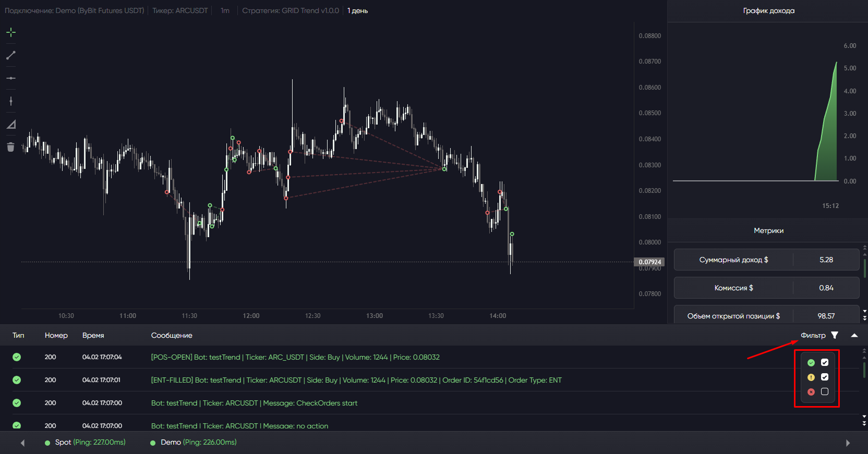Click the POS-OPEN log message

tap(295, 357)
